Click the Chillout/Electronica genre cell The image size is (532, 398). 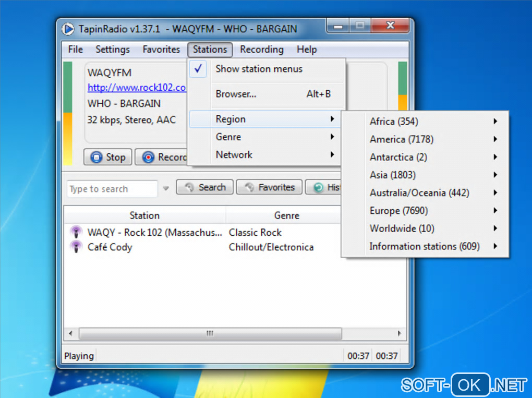(x=271, y=247)
